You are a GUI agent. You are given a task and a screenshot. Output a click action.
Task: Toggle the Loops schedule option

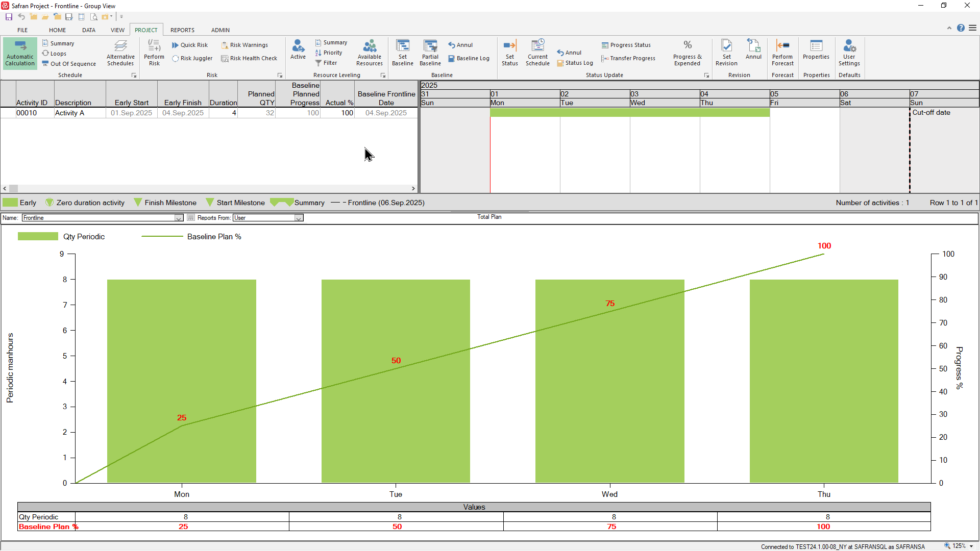(x=54, y=54)
